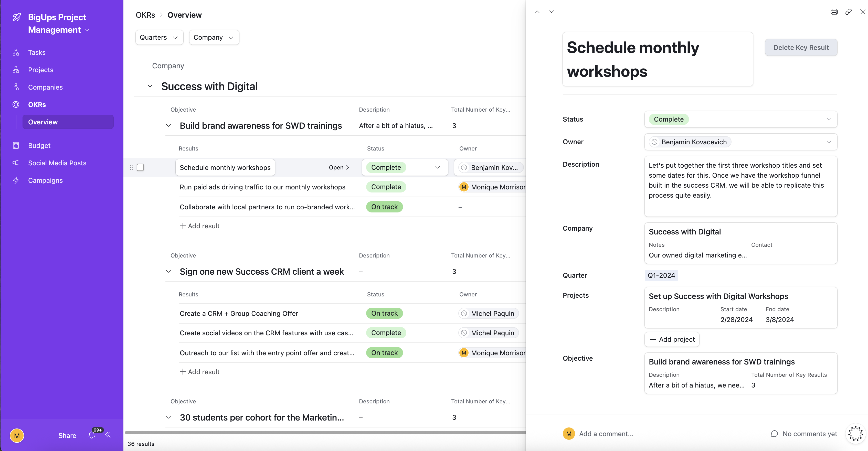
Task: Click the Campaigns lightning icon
Action: pyautogui.click(x=16, y=180)
